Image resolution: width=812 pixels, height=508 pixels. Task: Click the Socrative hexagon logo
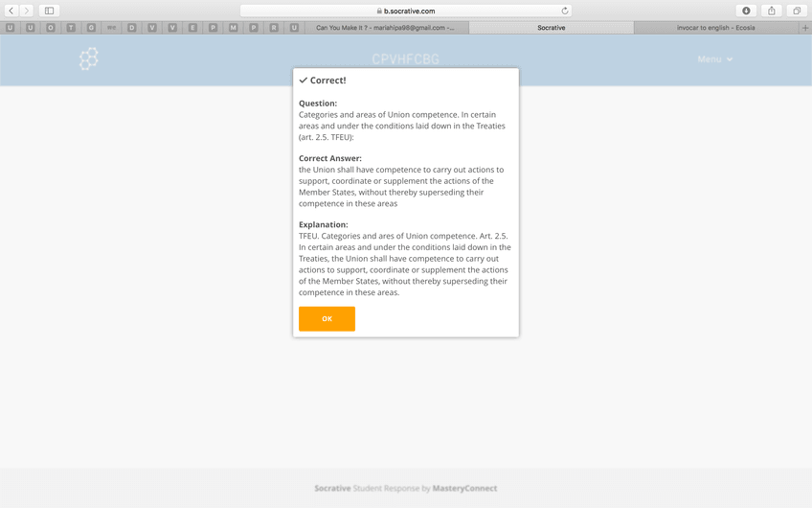click(x=88, y=58)
